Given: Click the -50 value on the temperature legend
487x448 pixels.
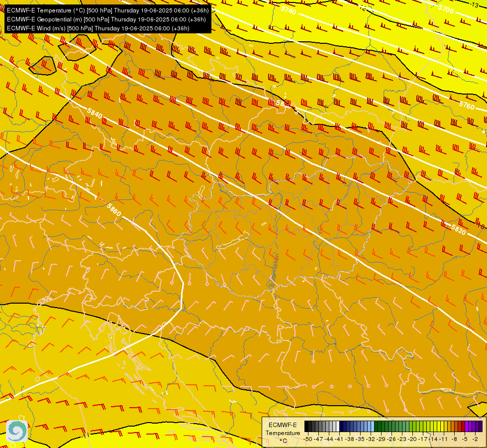Looking at the screenshot, I should pyautogui.click(x=308, y=439).
